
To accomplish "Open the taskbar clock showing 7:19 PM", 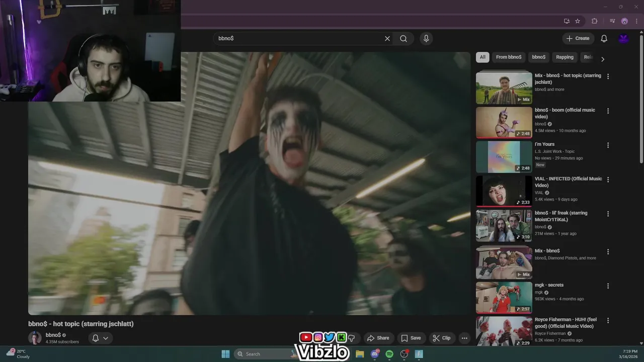I will pos(630,354).
